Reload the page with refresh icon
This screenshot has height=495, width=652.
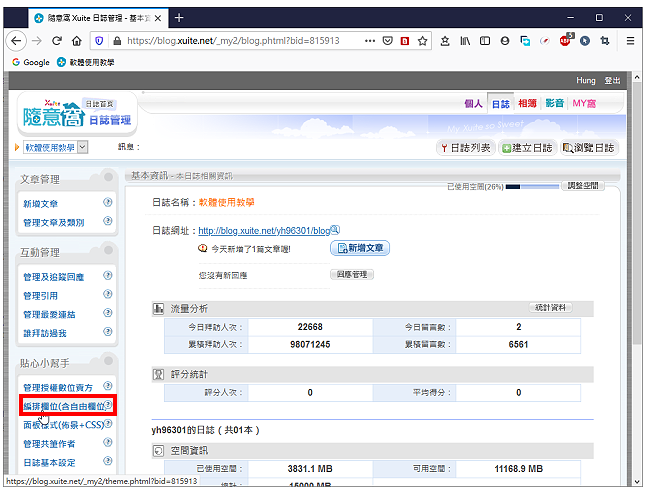(57, 41)
